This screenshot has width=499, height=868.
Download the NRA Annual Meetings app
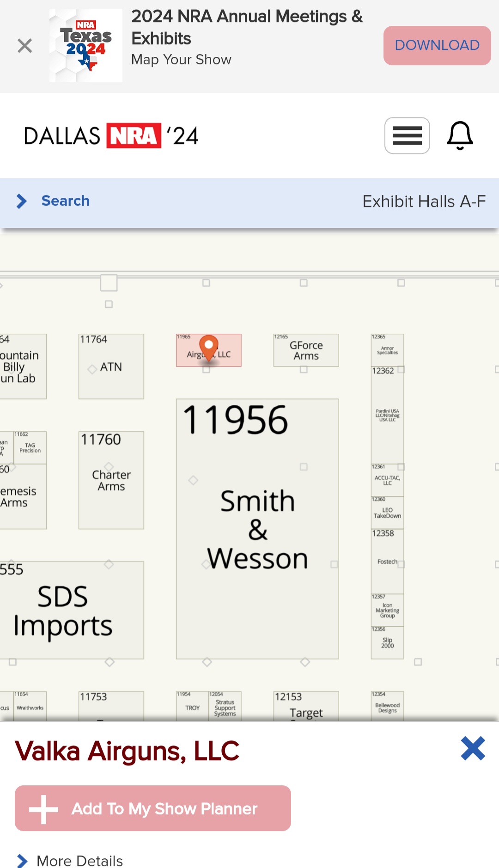[x=437, y=45]
